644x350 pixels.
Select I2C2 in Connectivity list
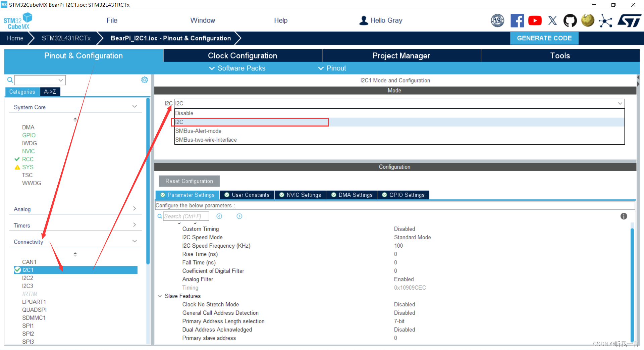coord(28,278)
